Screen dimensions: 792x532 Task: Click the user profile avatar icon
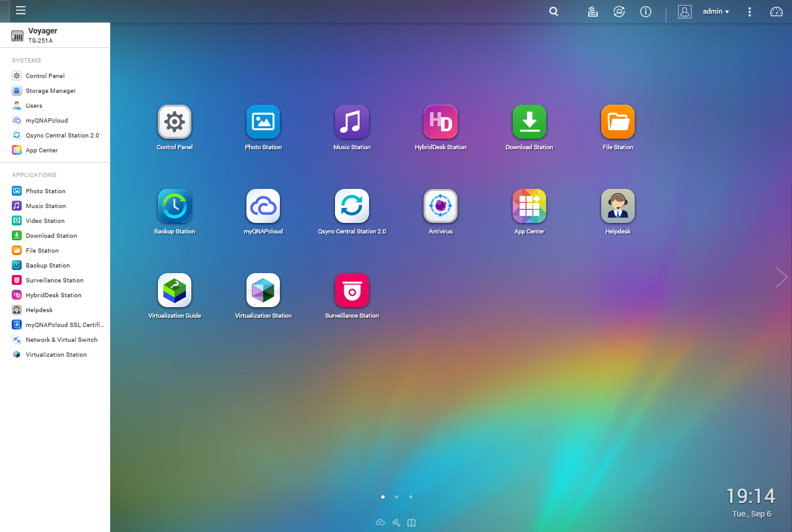(x=684, y=11)
